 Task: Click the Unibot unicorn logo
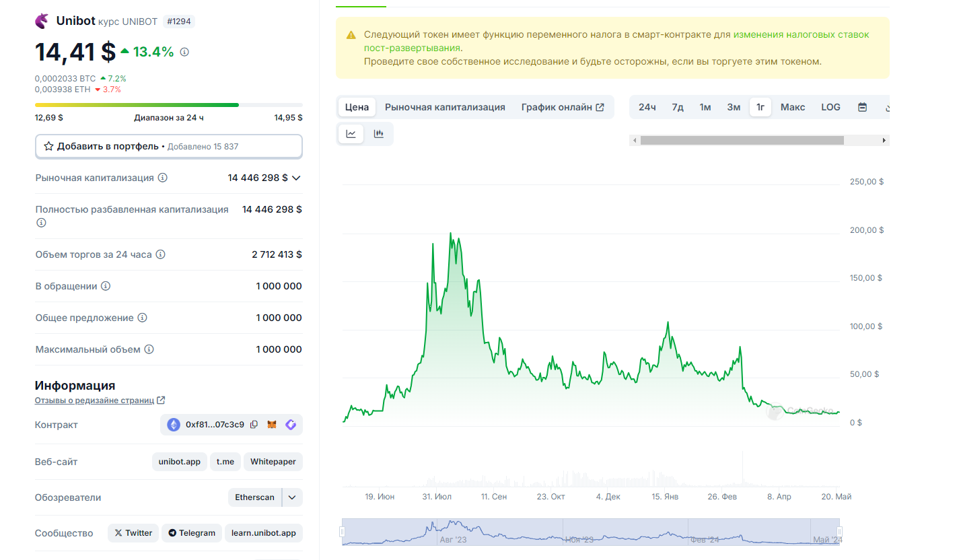[42, 21]
